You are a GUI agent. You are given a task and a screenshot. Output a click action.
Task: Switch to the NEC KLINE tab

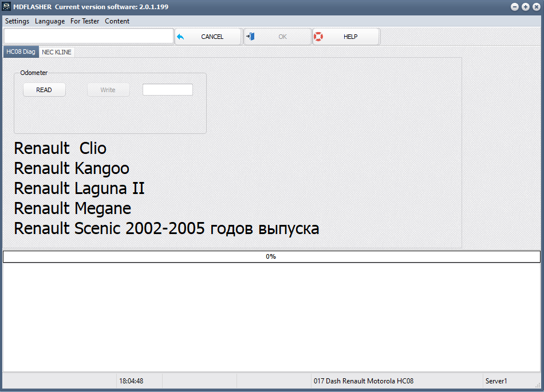[x=57, y=52]
